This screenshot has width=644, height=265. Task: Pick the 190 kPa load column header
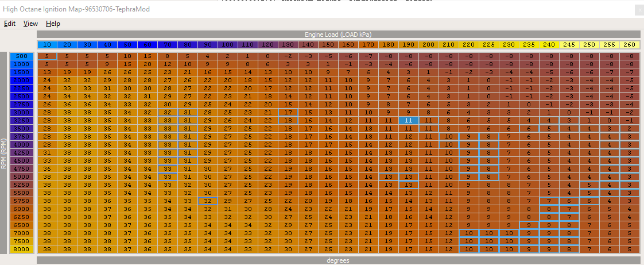click(x=409, y=45)
